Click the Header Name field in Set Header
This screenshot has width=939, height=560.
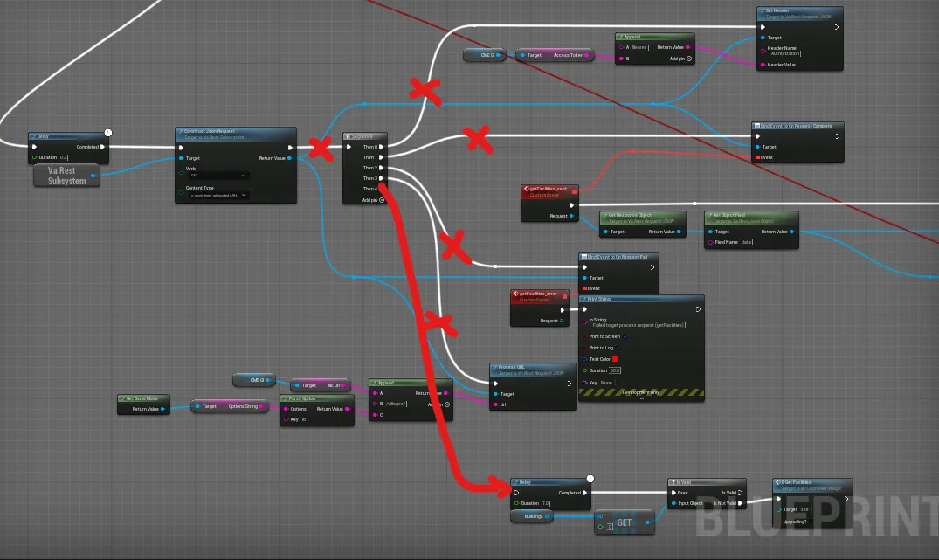[786, 53]
